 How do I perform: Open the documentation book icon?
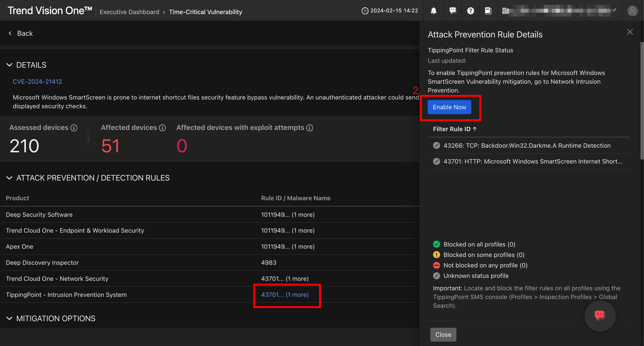tap(488, 11)
